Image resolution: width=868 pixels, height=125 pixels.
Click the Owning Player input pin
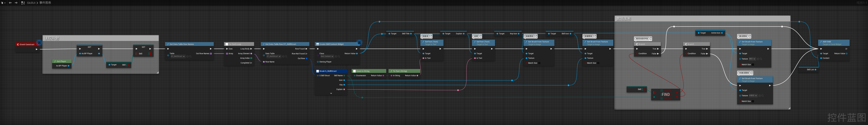point(318,62)
